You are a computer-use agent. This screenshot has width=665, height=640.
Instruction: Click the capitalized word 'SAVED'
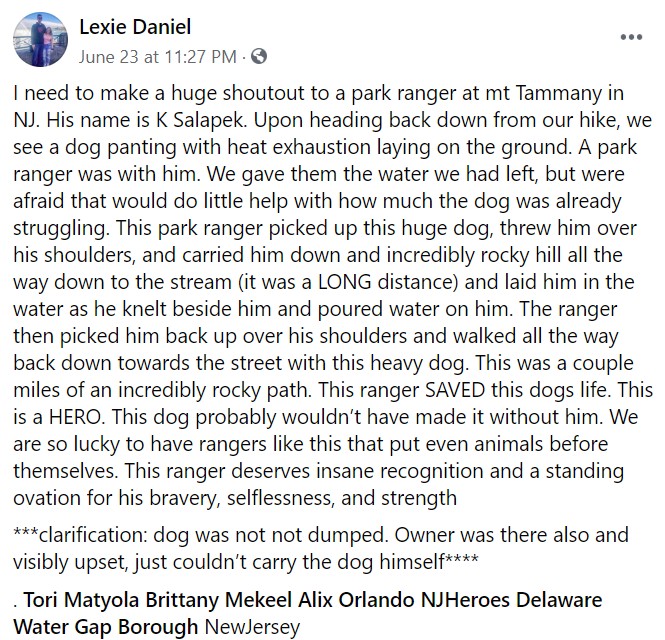click(x=455, y=390)
